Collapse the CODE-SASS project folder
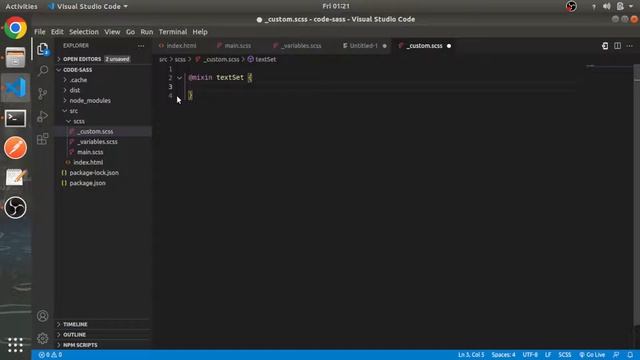 click(77, 70)
